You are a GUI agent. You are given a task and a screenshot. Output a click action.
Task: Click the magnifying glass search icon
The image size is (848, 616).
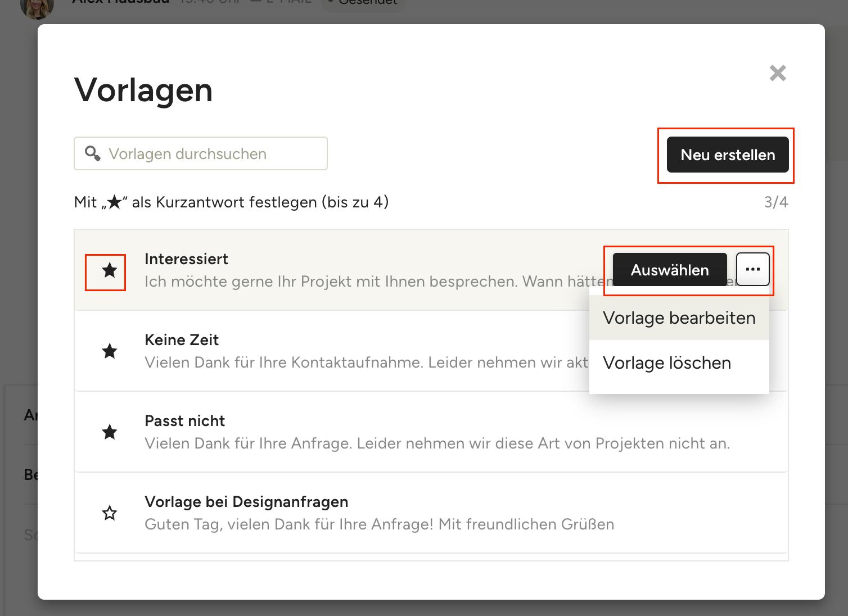92,153
